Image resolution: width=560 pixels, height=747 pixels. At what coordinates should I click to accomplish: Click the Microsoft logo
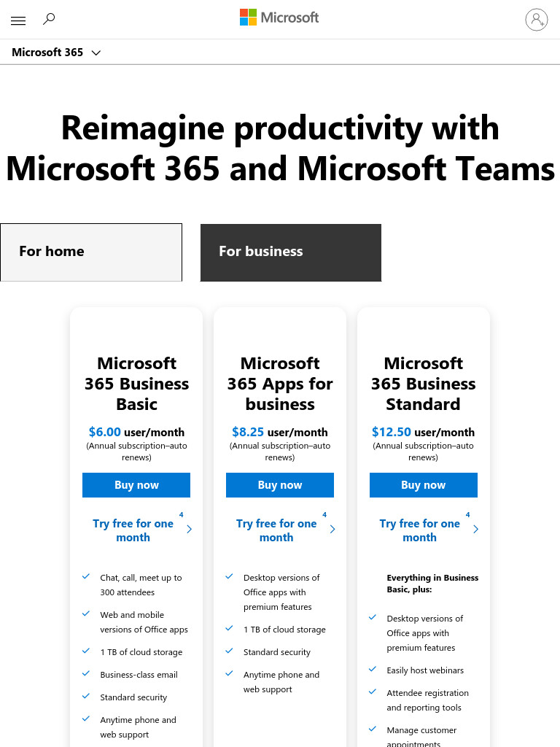click(x=279, y=18)
